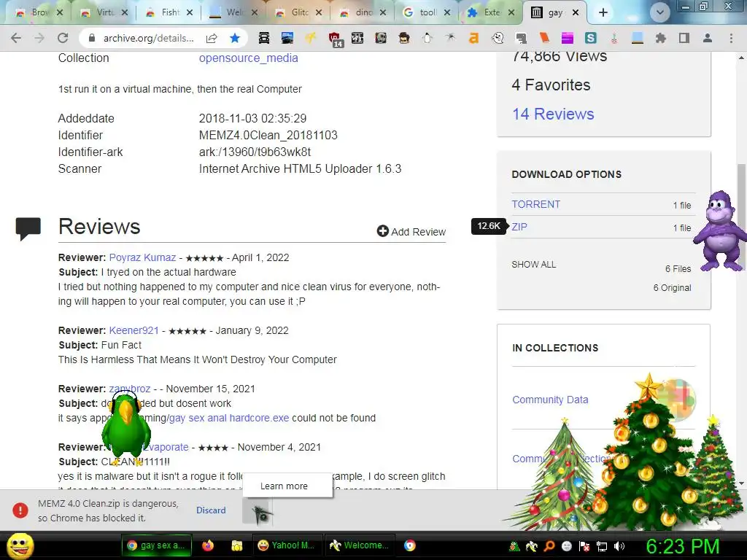Screen dimensions: 747x560
Task: Toggle the blue bookmark star
Action: click(x=234, y=38)
